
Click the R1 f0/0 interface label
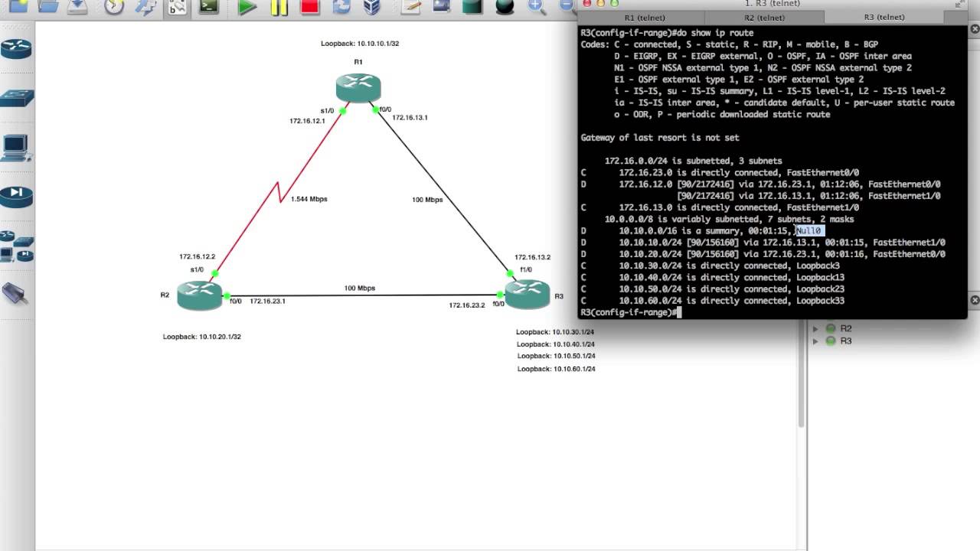[x=385, y=109]
